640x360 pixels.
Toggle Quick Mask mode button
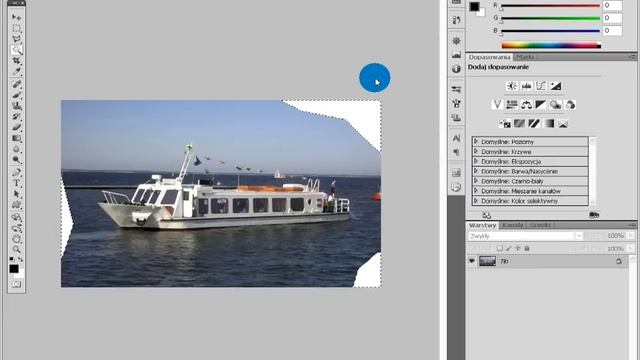(x=16, y=284)
